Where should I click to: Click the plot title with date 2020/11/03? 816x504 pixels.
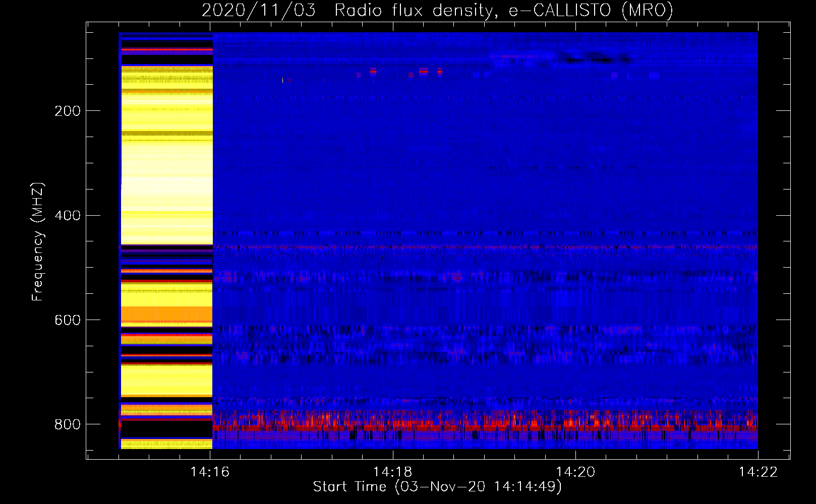[x=437, y=10]
